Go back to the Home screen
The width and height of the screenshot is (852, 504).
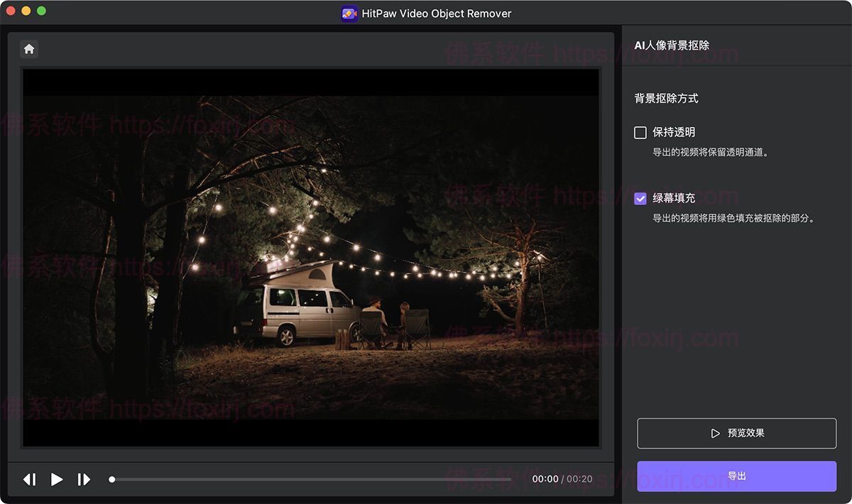coord(29,49)
